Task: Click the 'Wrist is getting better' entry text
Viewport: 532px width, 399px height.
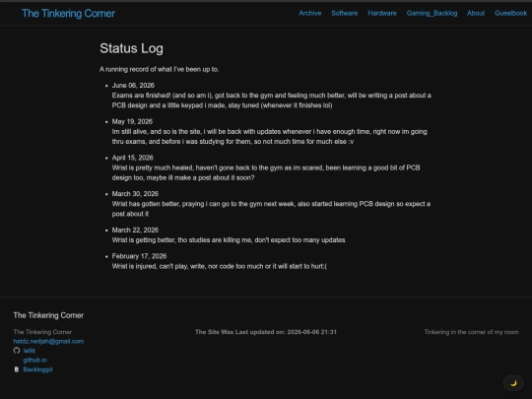Action: pyautogui.click(x=229, y=239)
